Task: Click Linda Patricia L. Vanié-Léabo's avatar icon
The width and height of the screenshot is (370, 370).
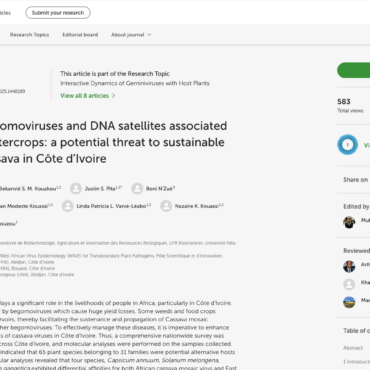Action: click(68, 206)
